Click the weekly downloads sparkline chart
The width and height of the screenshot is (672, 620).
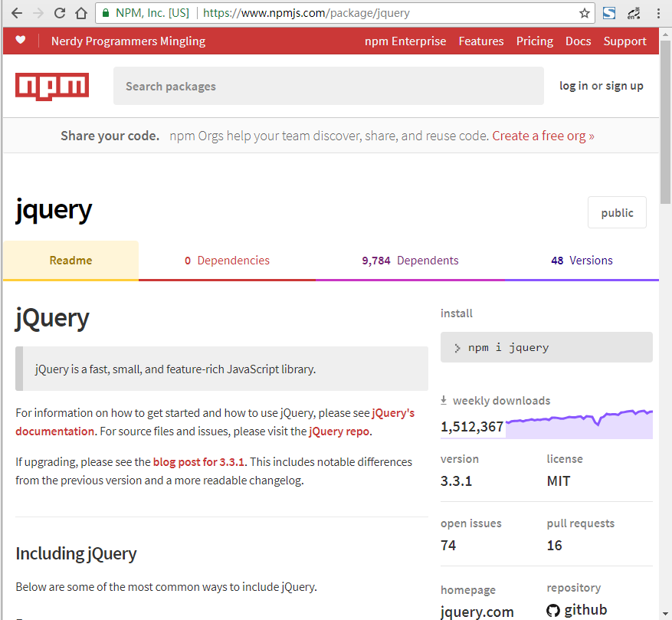point(579,424)
